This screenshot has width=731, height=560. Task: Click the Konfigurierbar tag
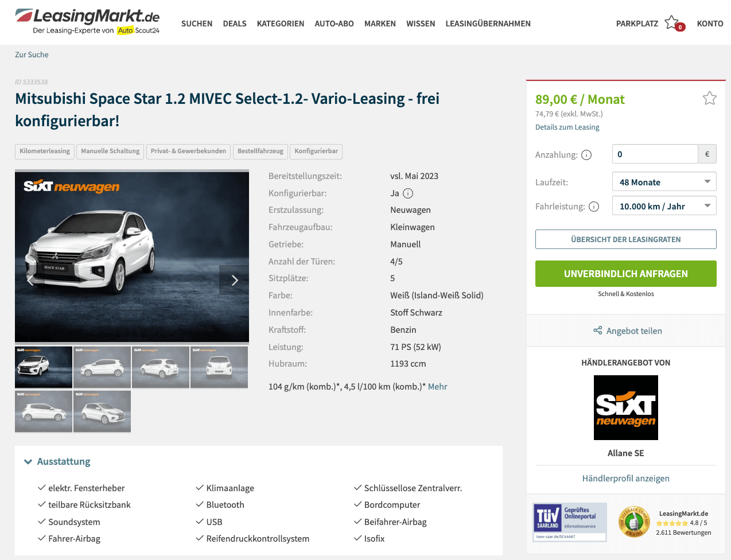(x=316, y=151)
